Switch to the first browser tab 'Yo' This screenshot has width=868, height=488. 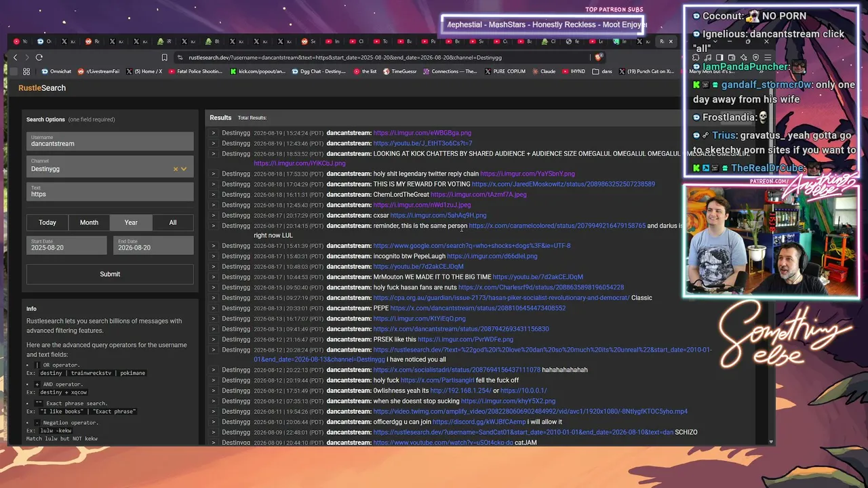pos(21,41)
